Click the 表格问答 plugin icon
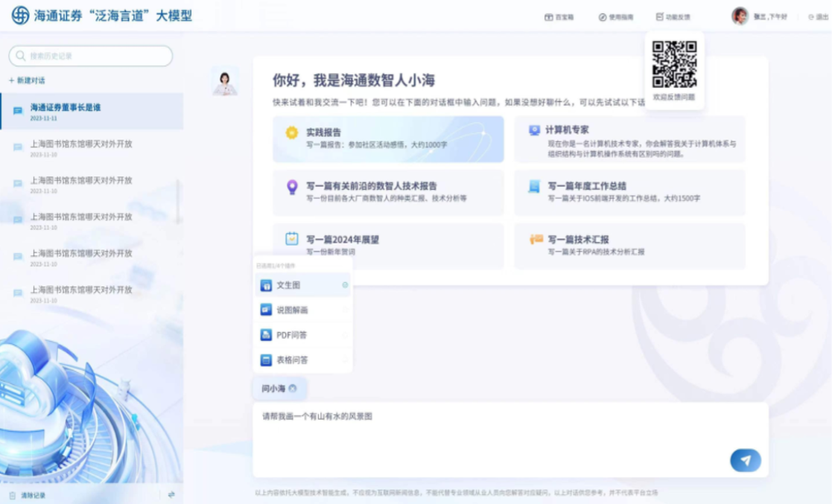This screenshot has width=832, height=504. 266,360
